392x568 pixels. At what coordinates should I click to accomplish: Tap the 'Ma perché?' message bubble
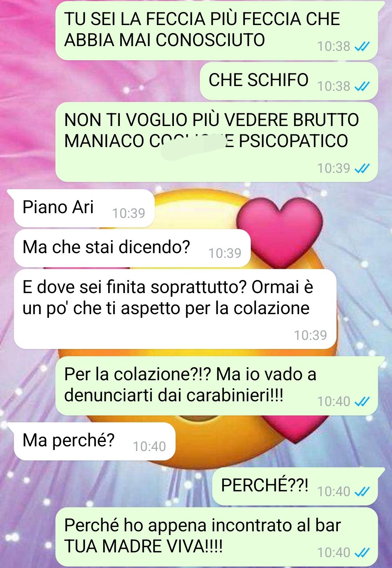click(x=94, y=441)
